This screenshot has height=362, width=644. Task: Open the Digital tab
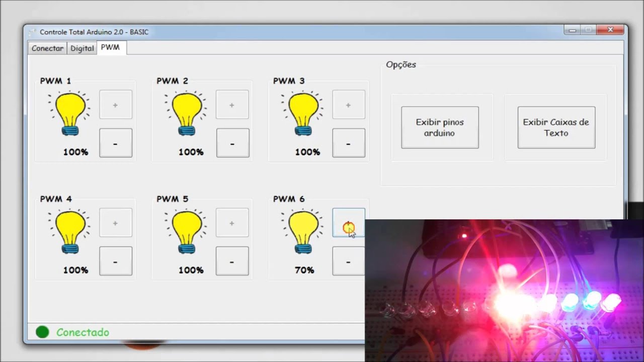point(82,48)
